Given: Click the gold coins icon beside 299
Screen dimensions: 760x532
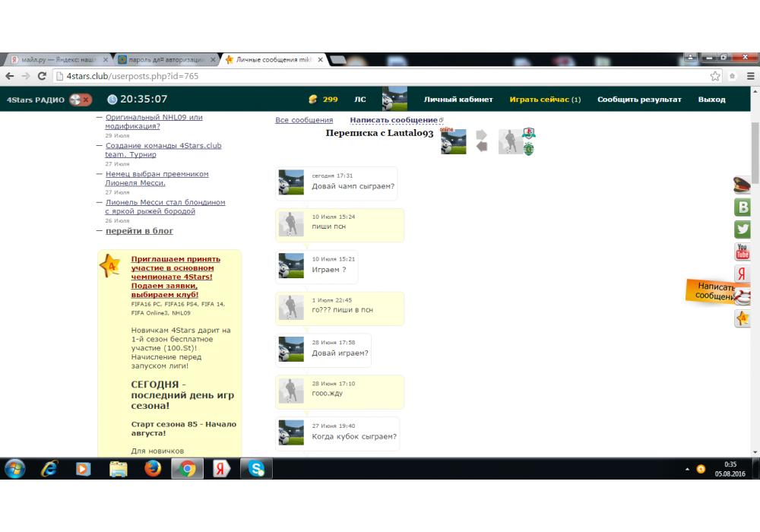Looking at the screenshot, I should (x=313, y=100).
